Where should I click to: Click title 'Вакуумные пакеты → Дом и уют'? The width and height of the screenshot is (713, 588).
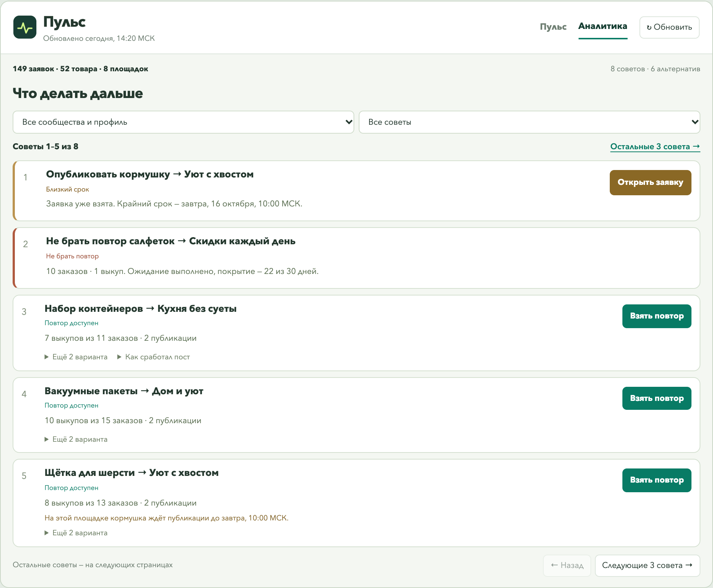click(124, 391)
